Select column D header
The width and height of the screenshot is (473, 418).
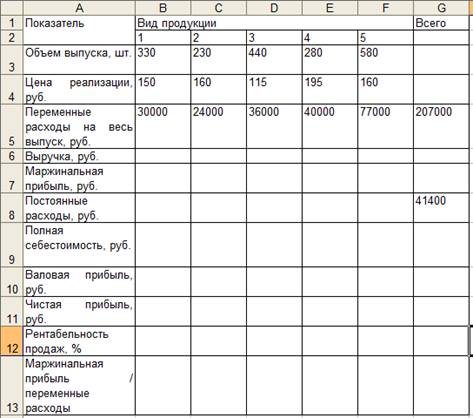(x=274, y=8)
